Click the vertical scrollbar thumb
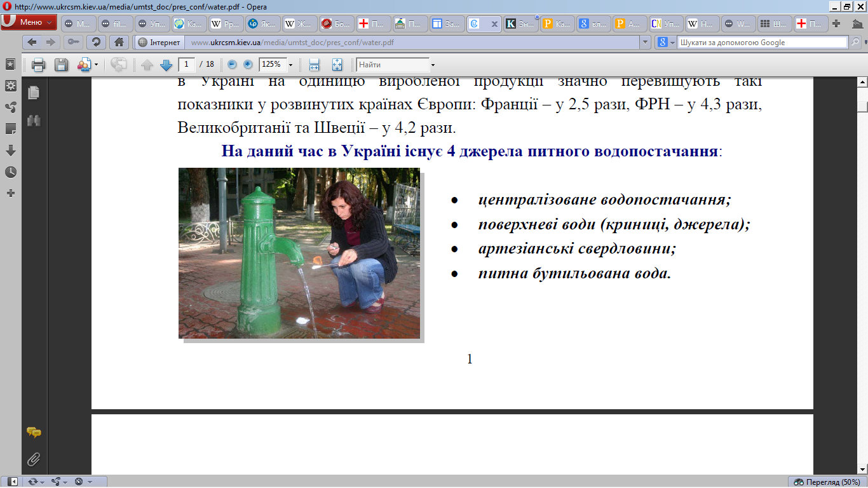Image resolution: width=868 pixels, height=488 pixels. click(x=862, y=107)
